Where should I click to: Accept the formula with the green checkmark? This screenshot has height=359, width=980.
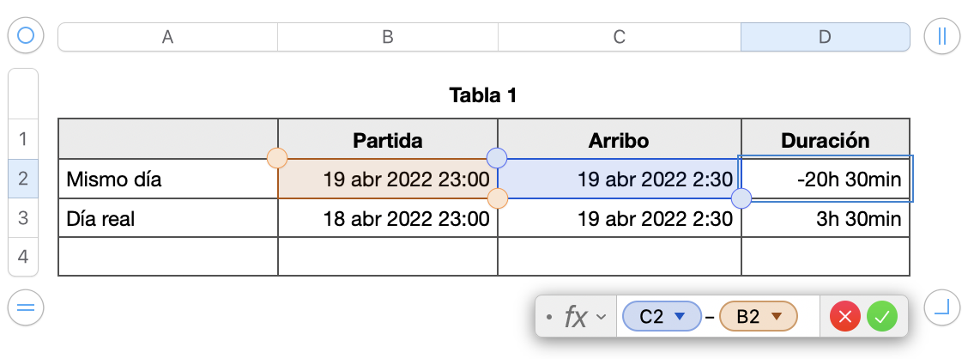click(x=881, y=317)
